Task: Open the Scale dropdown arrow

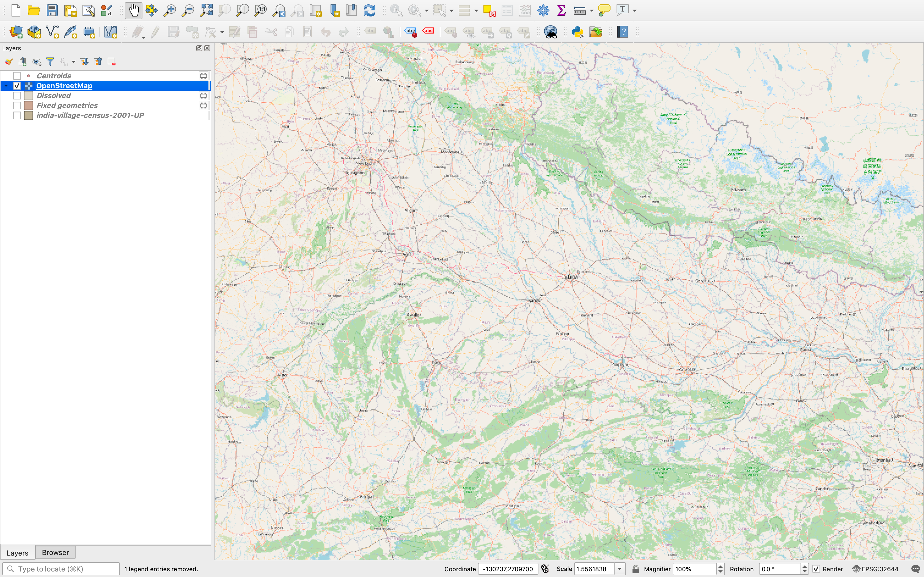Action: point(620,569)
